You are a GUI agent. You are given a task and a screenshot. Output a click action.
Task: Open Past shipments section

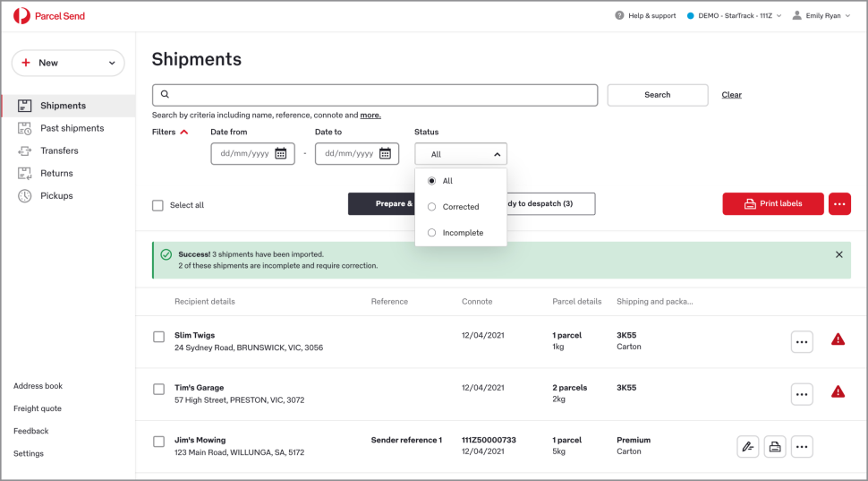(x=68, y=128)
